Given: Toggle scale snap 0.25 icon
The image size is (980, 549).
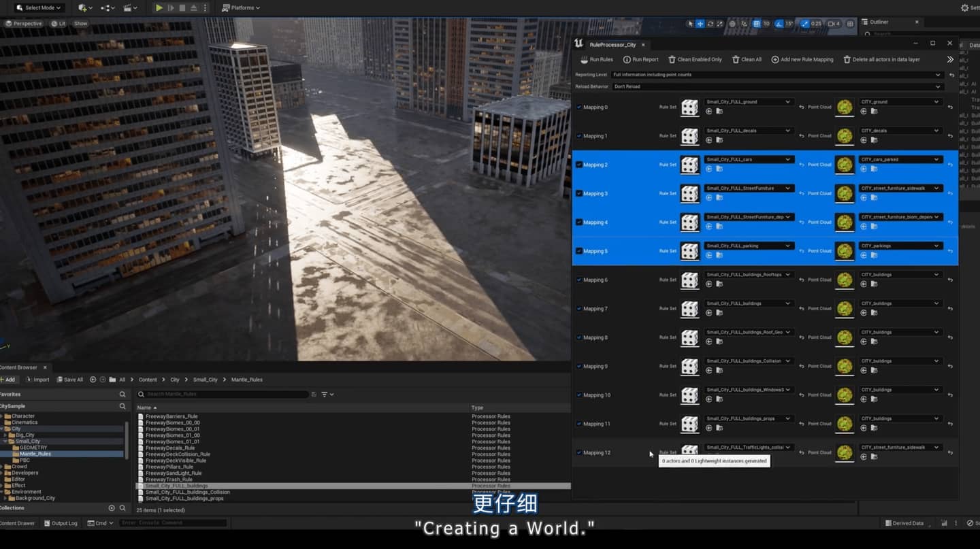Looking at the screenshot, I should coord(805,23).
